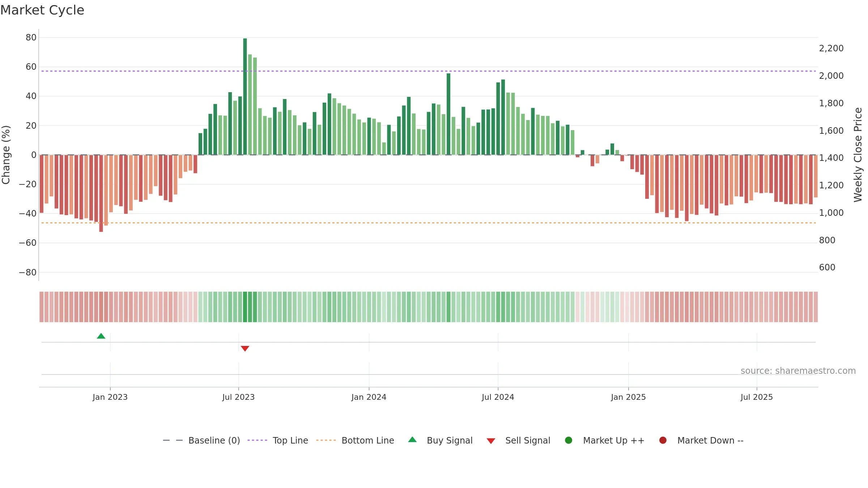
Task: Click the Change (%) y-axis title
Action: pos(6,155)
